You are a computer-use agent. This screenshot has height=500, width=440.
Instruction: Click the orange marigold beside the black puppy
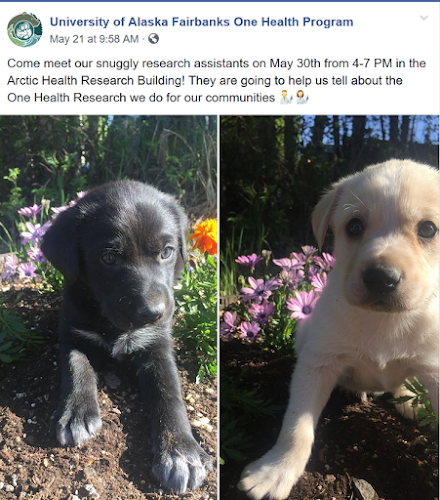click(204, 236)
